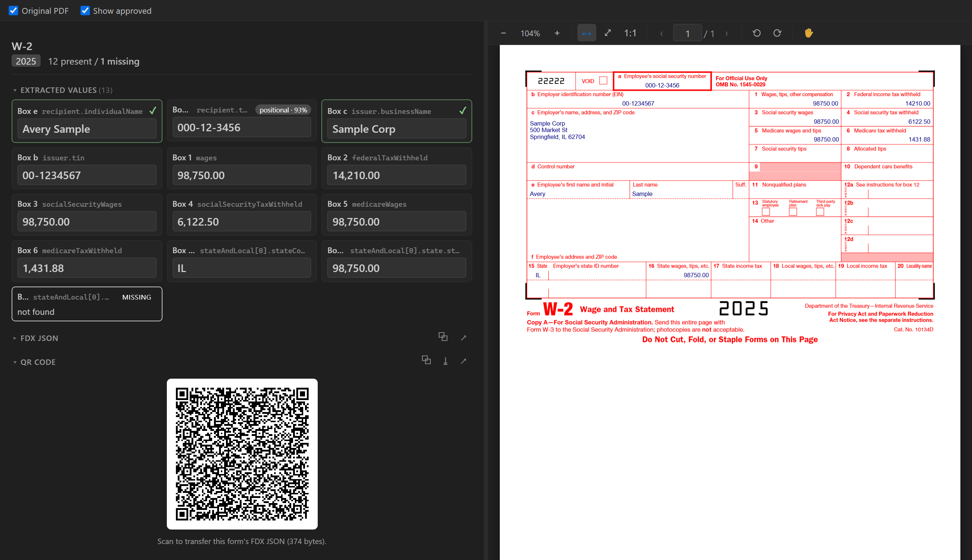
Task: Edit state code IL field
Action: coord(242,268)
